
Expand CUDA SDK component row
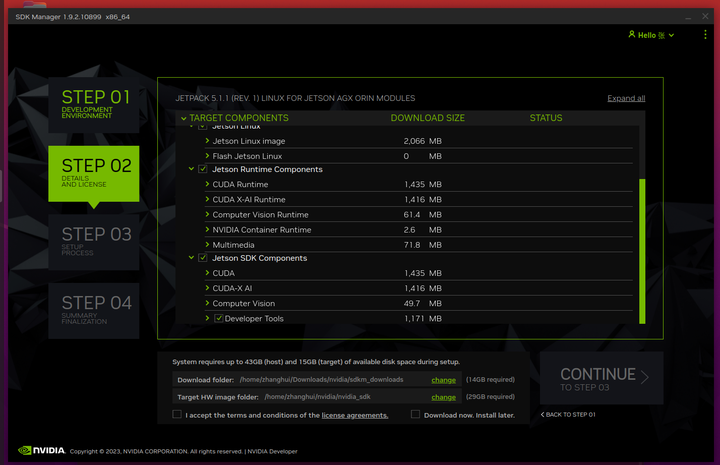[207, 273]
